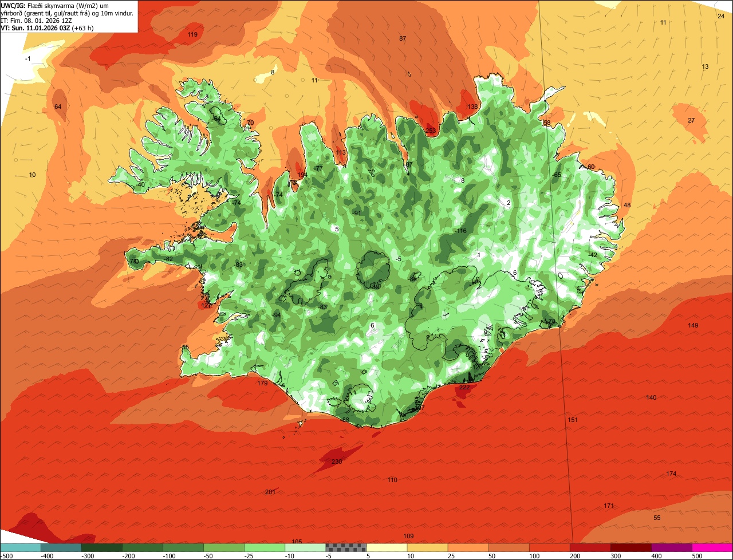Click the flux value 253 on the north coast
Screen dimensions: 733x560
point(431,131)
